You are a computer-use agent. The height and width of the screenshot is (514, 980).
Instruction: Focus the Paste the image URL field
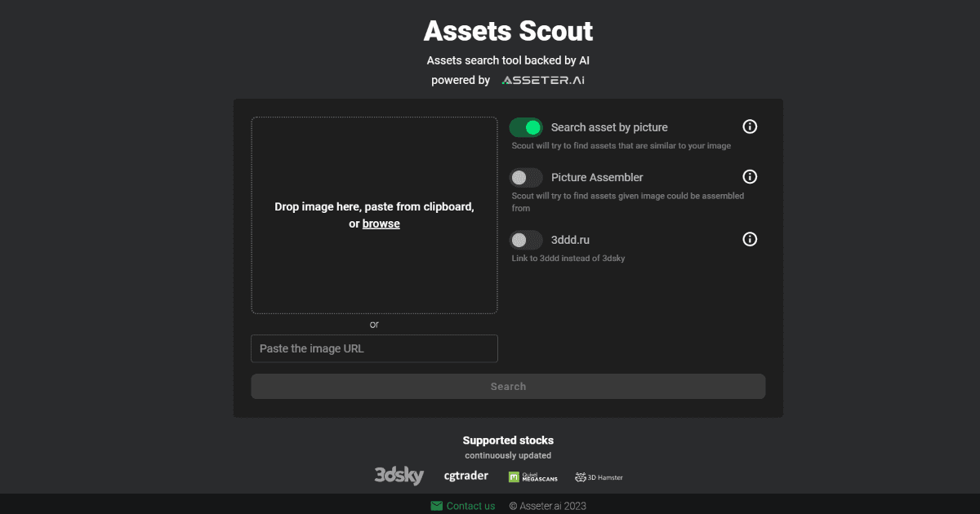[x=374, y=348]
